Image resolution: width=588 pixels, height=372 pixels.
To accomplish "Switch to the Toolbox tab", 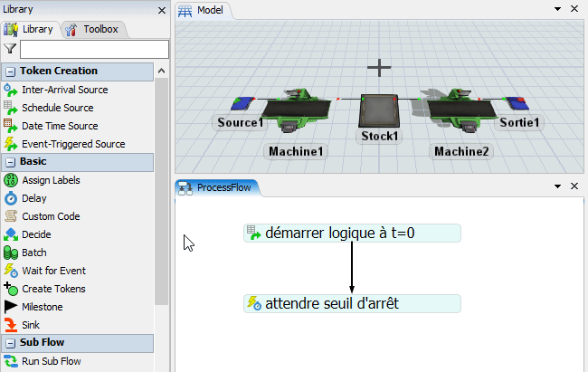I will 93,29.
